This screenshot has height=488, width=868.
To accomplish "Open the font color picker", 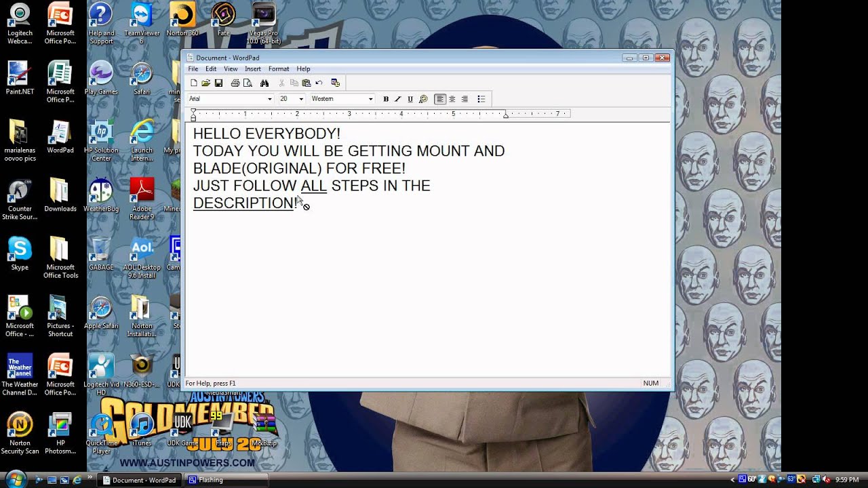I will (x=423, y=99).
